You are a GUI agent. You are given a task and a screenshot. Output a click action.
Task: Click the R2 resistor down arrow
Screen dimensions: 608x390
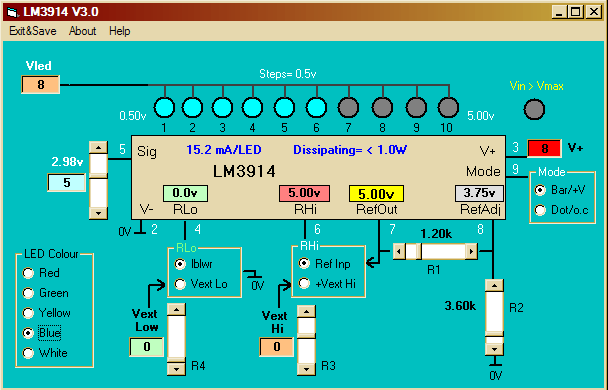(494, 349)
